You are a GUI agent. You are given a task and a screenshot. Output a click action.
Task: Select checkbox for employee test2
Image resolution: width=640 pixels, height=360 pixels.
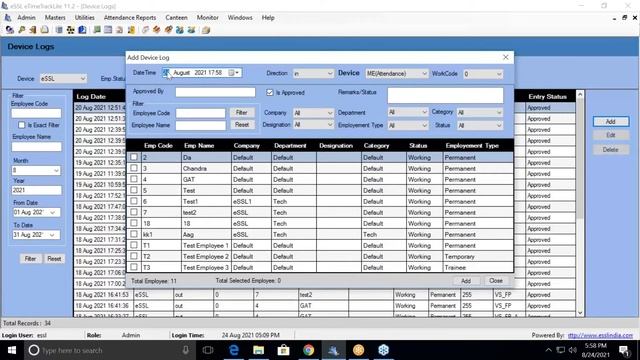(x=134, y=212)
